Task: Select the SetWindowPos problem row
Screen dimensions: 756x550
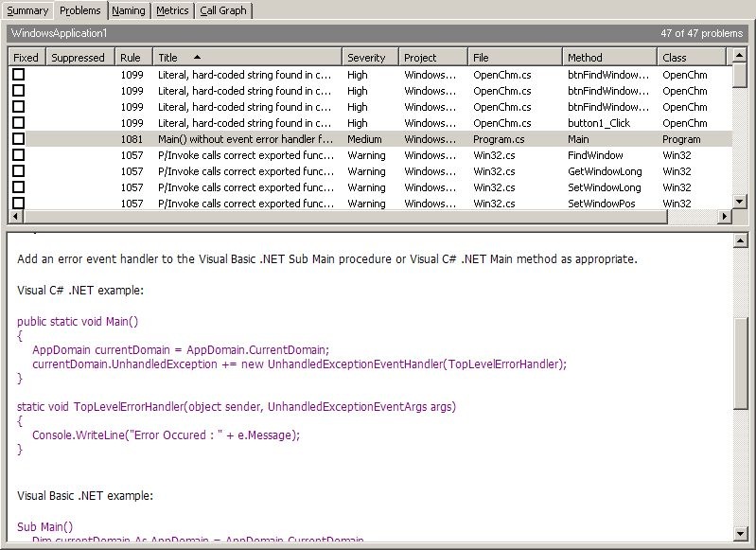Action: point(378,204)
